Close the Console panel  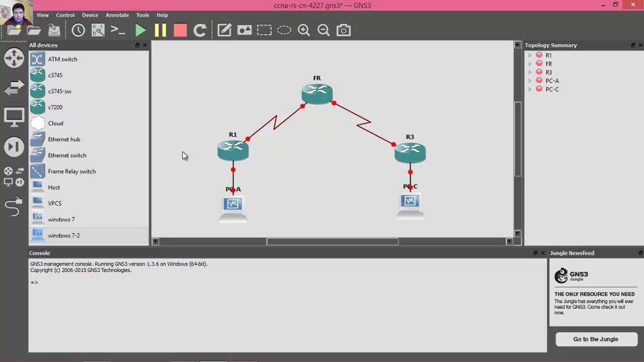543,253
